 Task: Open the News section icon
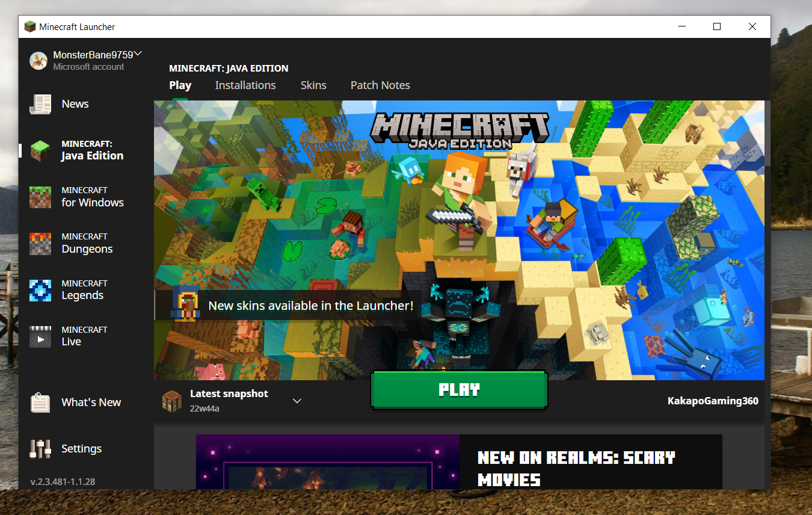[x=40, y=104]
